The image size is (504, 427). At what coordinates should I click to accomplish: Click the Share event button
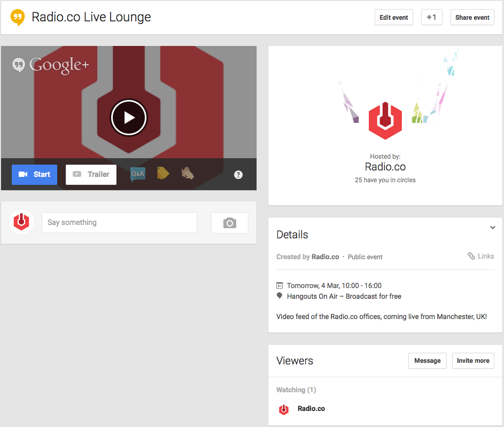pos(472,17)
